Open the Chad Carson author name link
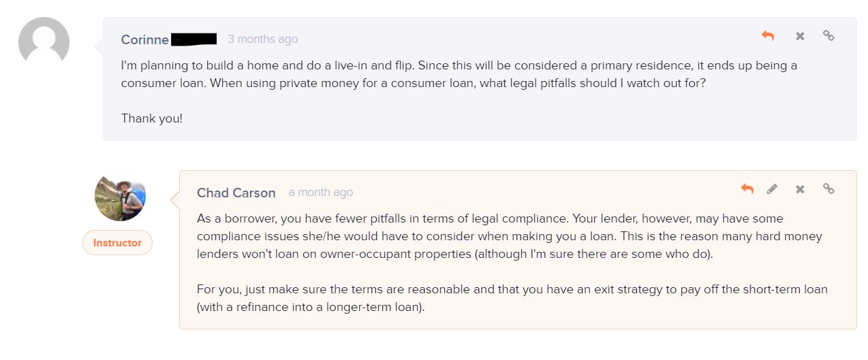The image size is (868, 360). click(236, 193)
